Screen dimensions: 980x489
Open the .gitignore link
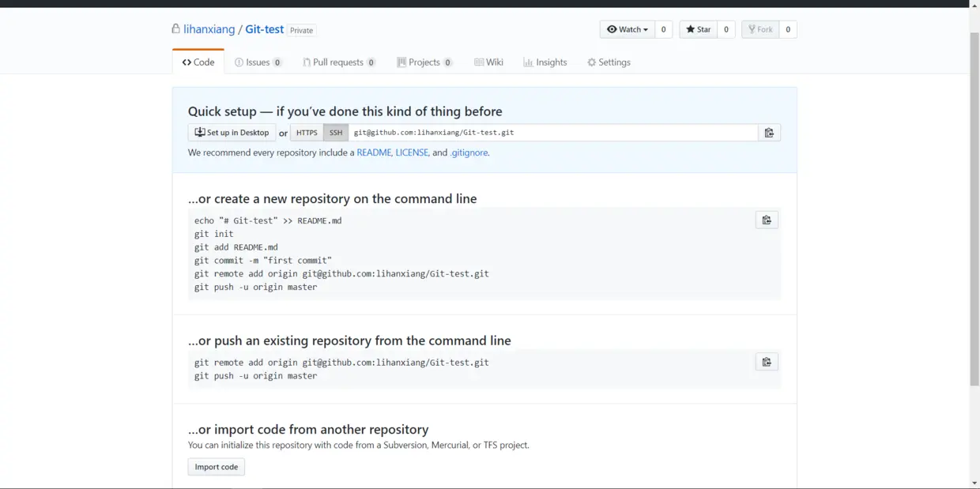point(469,152)
